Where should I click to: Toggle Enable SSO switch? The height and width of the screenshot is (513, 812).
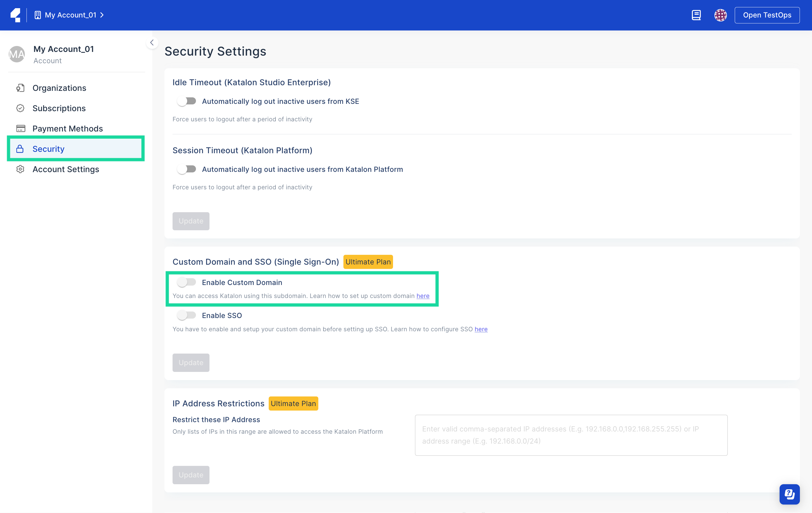tap(187, 315)
